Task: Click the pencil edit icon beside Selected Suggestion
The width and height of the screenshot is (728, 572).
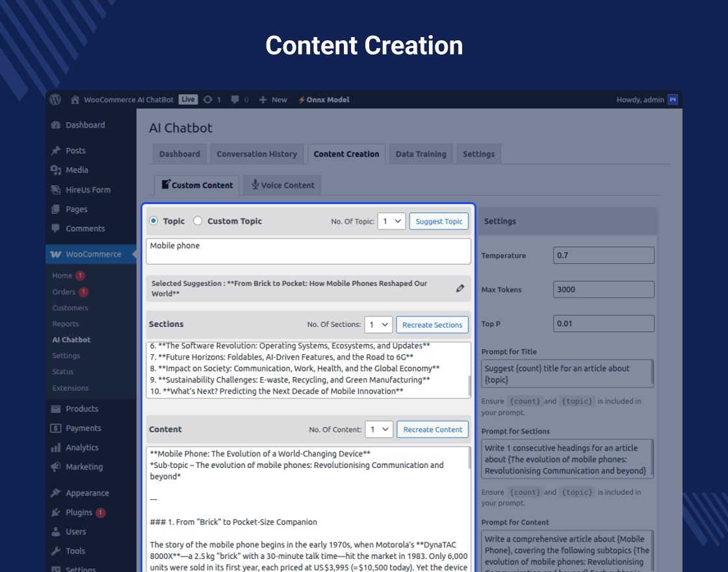Action: pyautogui.click(x=460, y=288)
